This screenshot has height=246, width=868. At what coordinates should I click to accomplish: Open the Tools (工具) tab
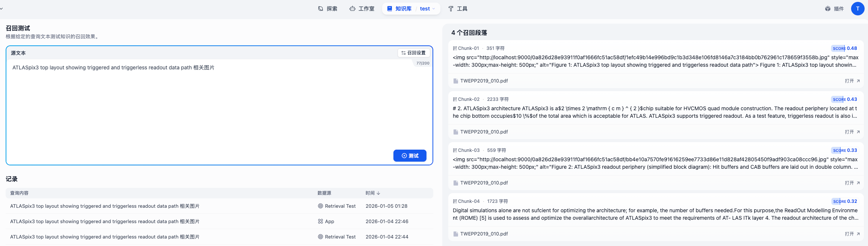point(457,9)
